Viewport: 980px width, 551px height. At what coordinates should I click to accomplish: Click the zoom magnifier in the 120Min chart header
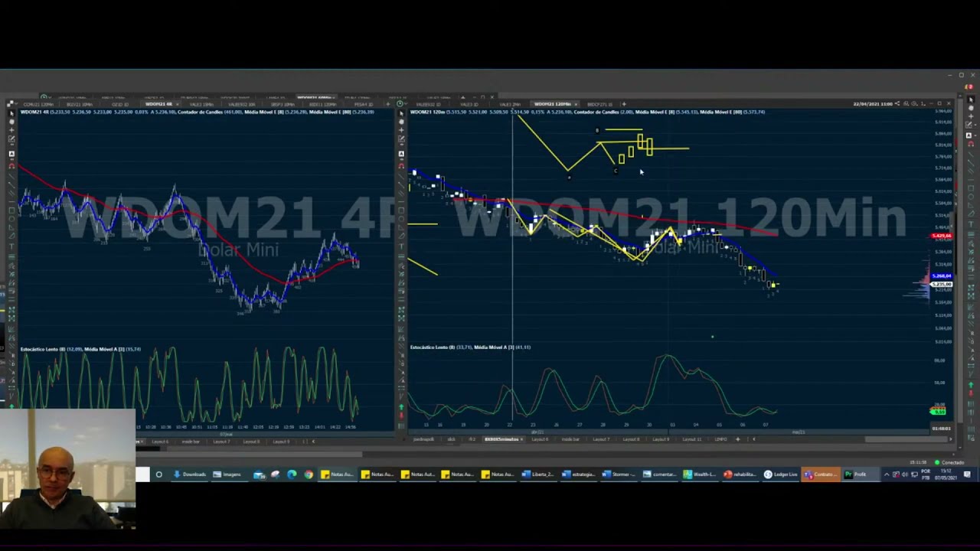[906, 103]
